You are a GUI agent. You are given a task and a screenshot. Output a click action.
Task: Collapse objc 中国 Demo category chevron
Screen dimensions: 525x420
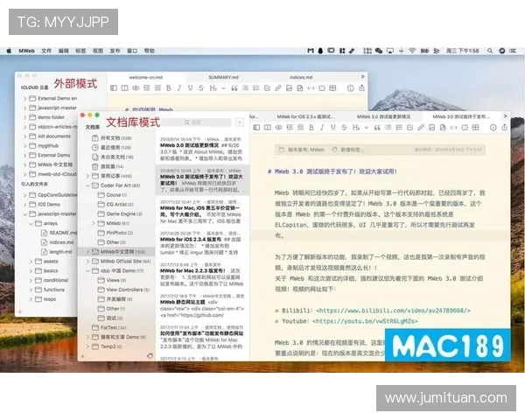coord(87,270)
